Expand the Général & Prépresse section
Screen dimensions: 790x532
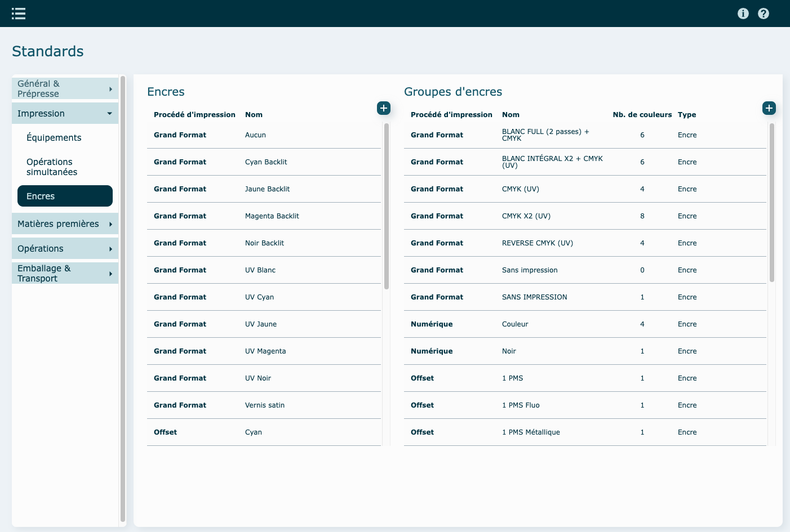click(x=65, y=89)
